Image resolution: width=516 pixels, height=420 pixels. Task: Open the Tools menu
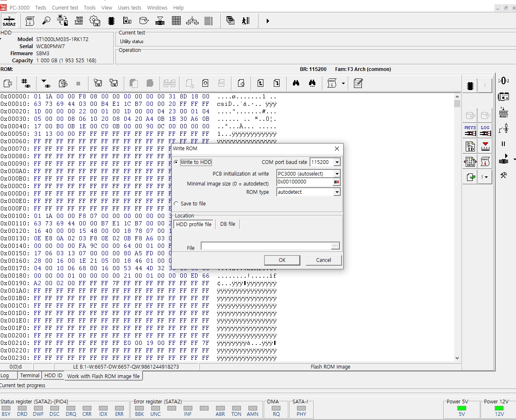[x=90, y=7]
